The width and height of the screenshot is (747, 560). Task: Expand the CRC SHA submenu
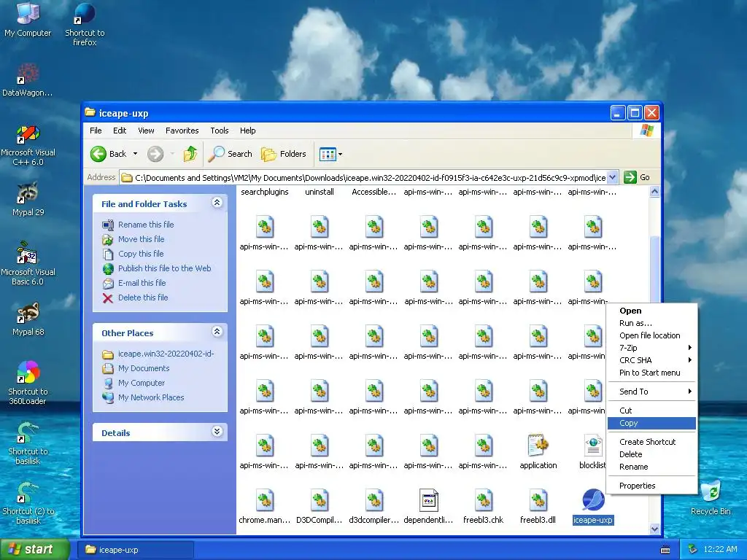[x=651, y=360]
